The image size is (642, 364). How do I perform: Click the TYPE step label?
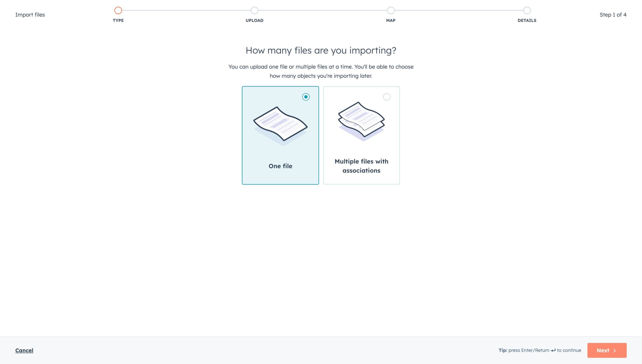click(118, 20)
